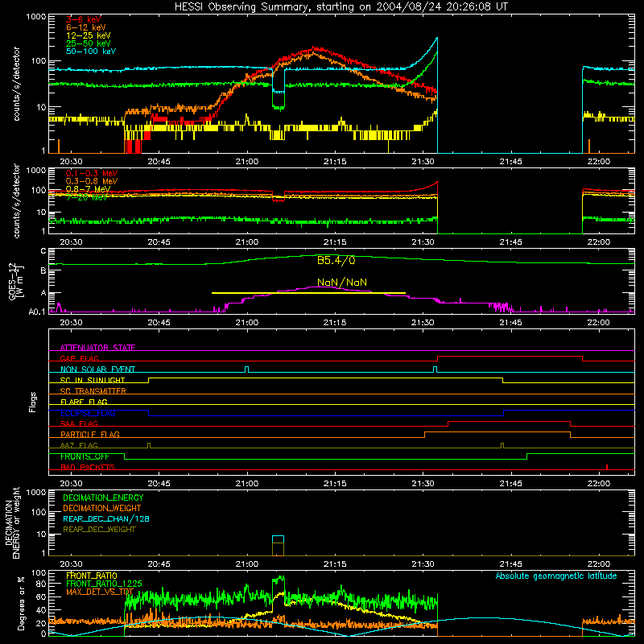The width and height of the screenshot is (644, 644).
Task: Click the HESSI Observing Summary title text
Action: pos(341,7)
